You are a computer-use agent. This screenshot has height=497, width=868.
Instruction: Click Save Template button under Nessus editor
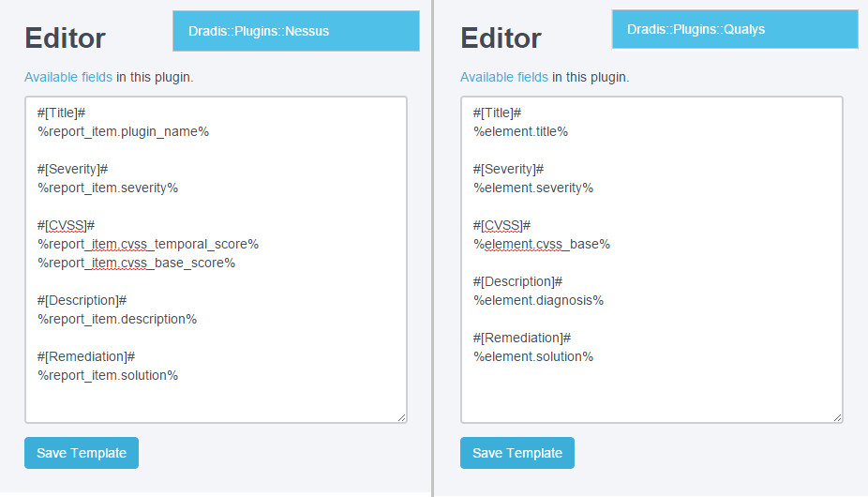(82, 453)
